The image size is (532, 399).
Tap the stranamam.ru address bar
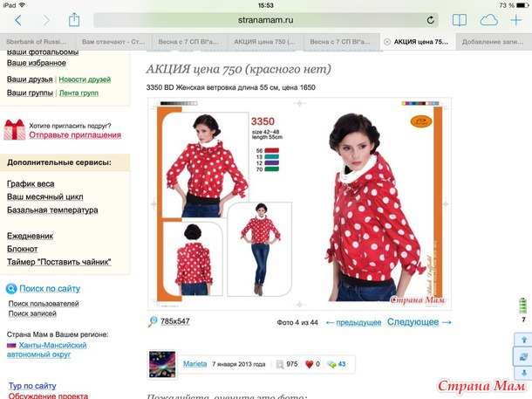coord(266,20)
